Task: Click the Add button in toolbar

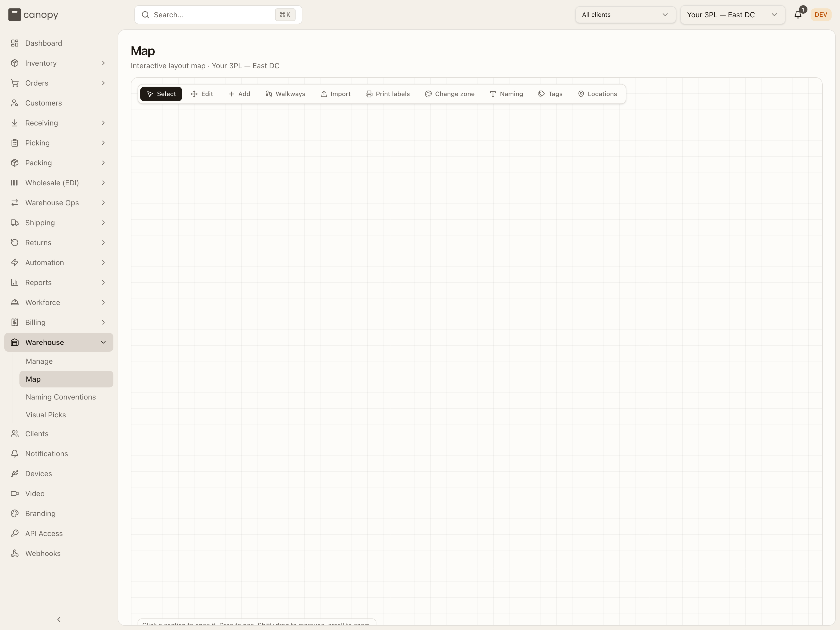Action: (239, 94)
